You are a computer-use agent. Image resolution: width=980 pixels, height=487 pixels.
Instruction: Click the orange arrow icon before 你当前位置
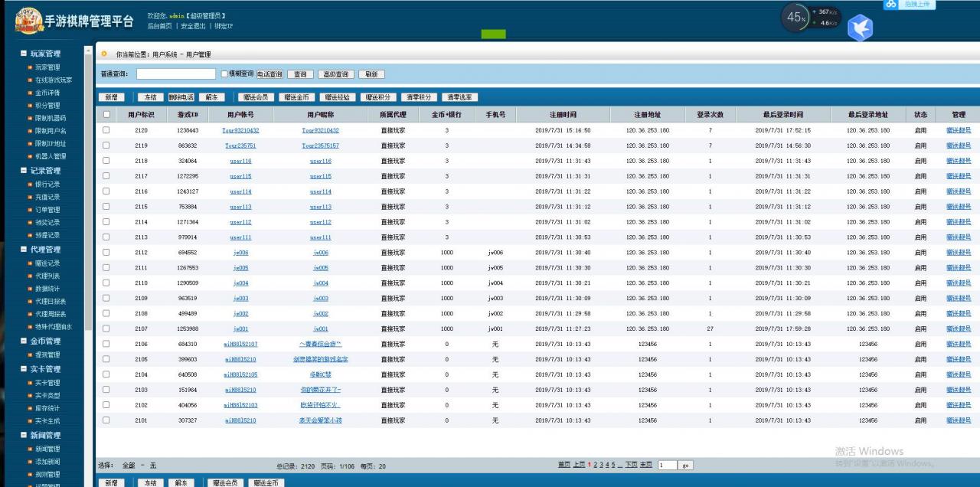point(104,54)
